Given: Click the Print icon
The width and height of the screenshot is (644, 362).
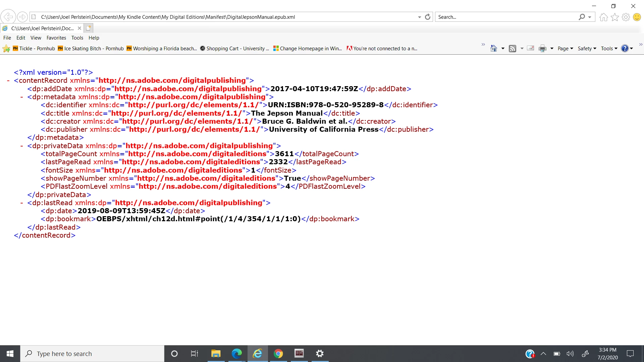Looking at the screenshot, I should pos(542,49).
